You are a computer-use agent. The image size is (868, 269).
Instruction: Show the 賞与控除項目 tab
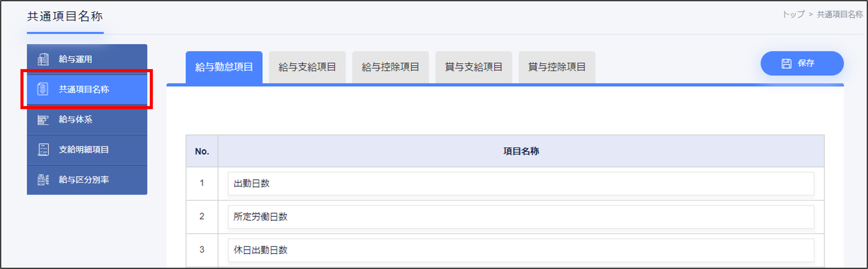pos(557,67)
